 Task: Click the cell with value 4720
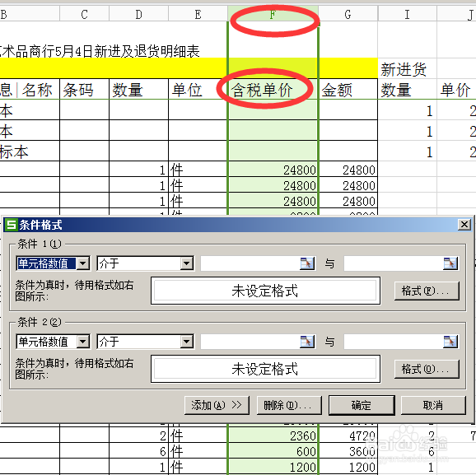(x=348, y=435)
